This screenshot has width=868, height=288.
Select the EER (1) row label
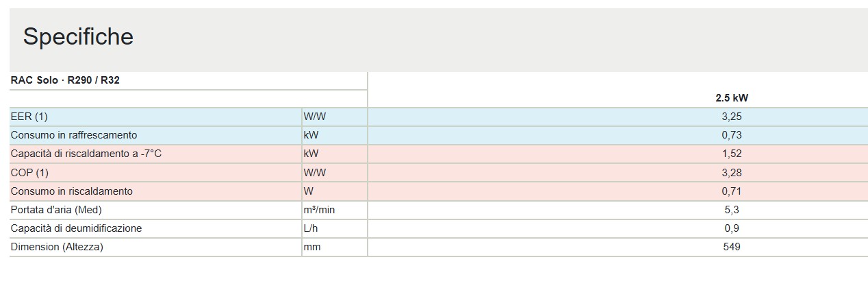[29, 117]
